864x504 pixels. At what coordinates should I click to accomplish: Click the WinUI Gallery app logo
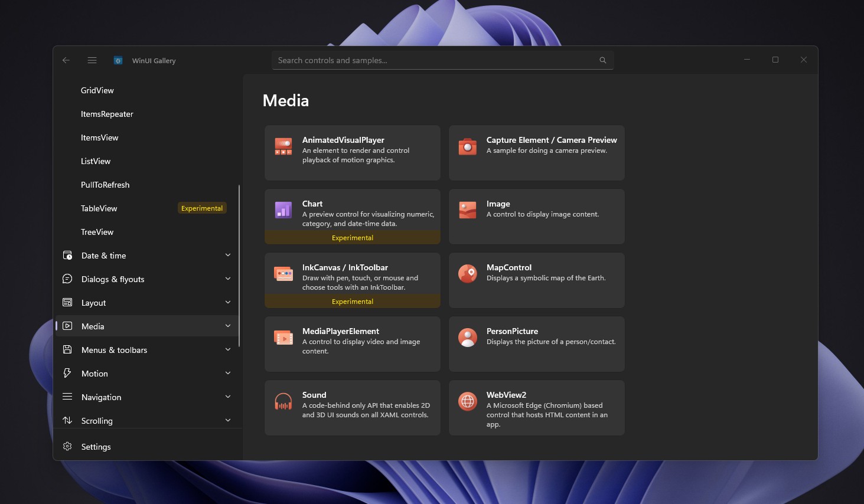[118, 60]
